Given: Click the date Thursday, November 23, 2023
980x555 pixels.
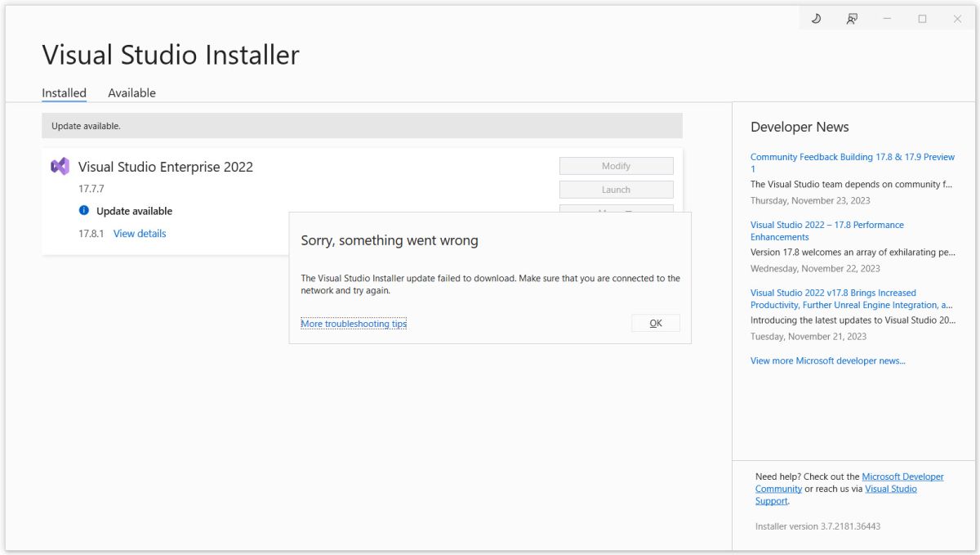Looking at the screenshot, I should tap(810, 200).
